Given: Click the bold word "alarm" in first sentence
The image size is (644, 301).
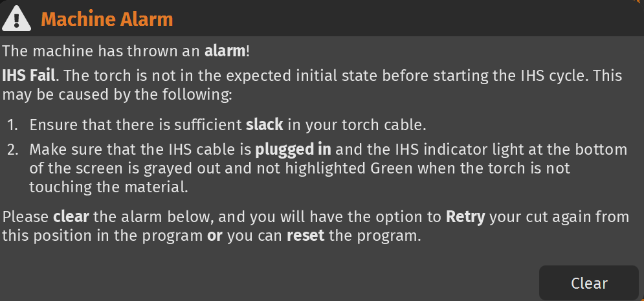Looking at the screenshot, I should pyautogui.click(x=225, y=50).
